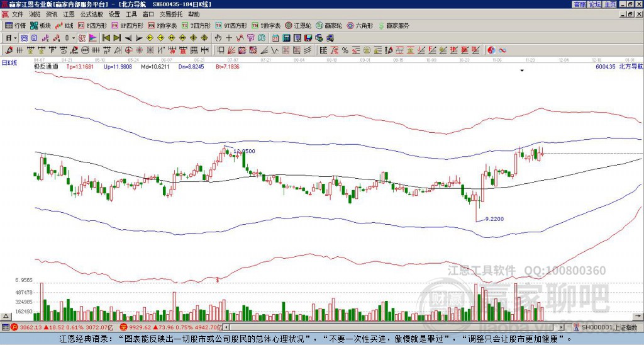Click the 9.2200 price low marker

click(494, 219)
